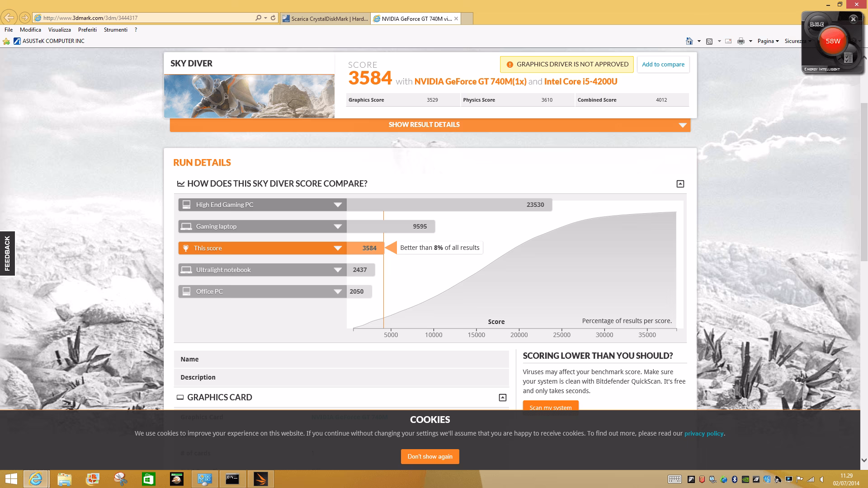The image size is (868, 488).
Task: Click the RSS feeds icon
Action: coord(709,41)
